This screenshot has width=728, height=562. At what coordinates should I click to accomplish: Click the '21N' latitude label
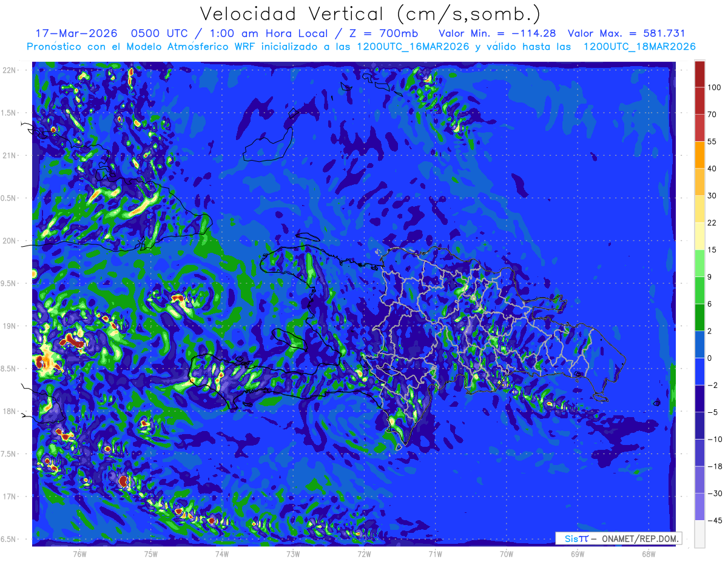(x=10, y=156)
